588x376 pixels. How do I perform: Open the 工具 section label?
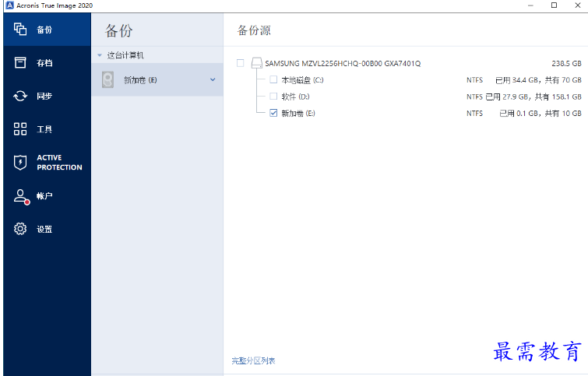coord(44,129)
